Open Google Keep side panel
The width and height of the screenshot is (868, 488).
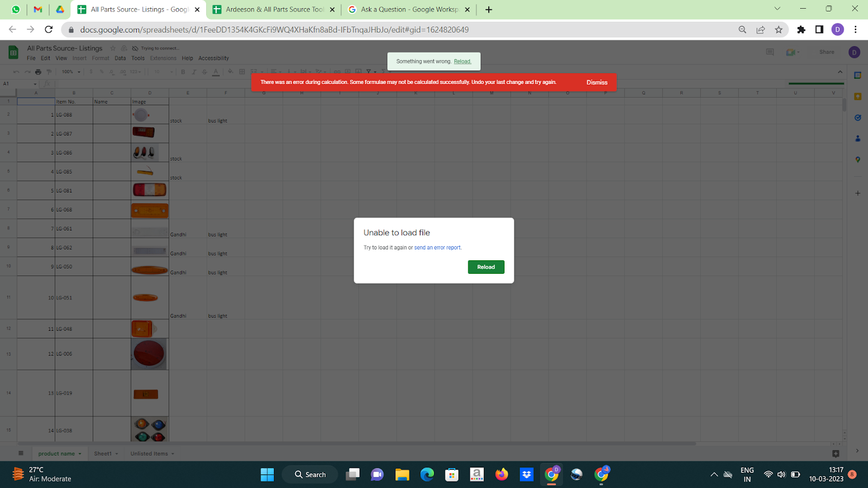click(x=858, y=96)
